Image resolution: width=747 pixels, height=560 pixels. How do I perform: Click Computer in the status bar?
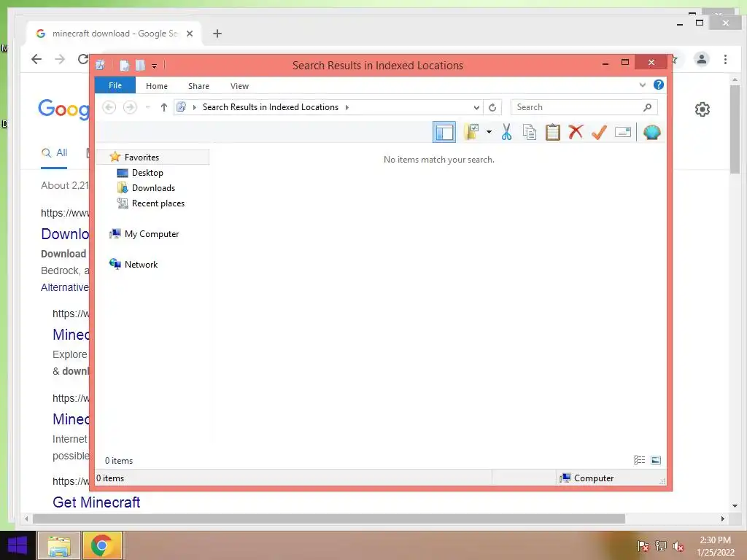click(x=587, y=478)
